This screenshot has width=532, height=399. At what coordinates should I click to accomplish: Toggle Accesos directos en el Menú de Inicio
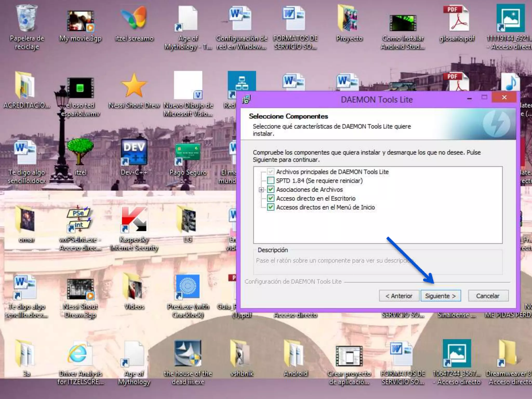[271, 207]
